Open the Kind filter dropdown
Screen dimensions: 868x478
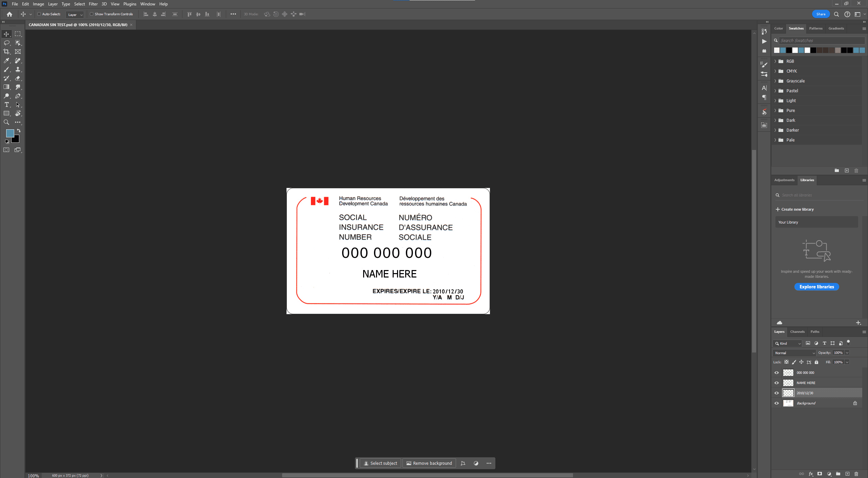787,344
